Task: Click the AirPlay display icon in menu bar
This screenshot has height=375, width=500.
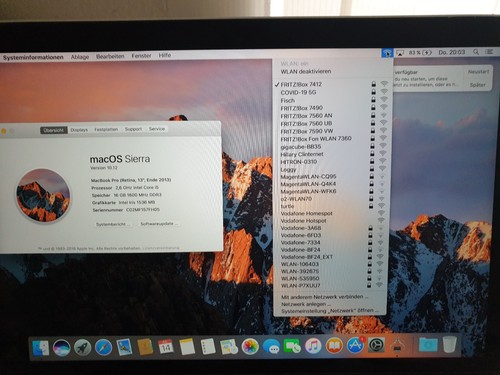Action: [400, 53]
